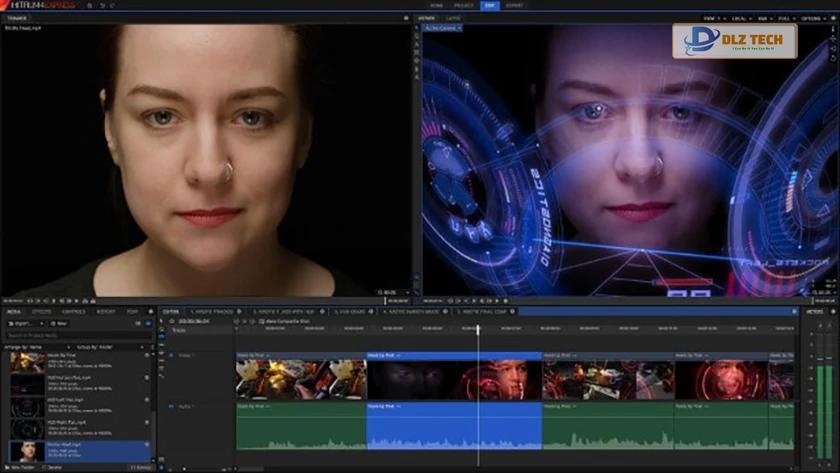Click the Make Composite Shot button
Viewport: 840px width, 473px height.
284,321
